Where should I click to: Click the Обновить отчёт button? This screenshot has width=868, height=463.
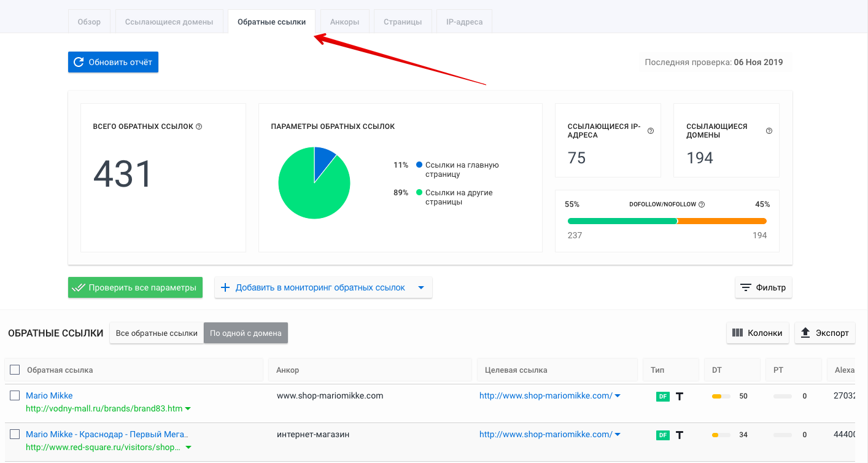113,62
